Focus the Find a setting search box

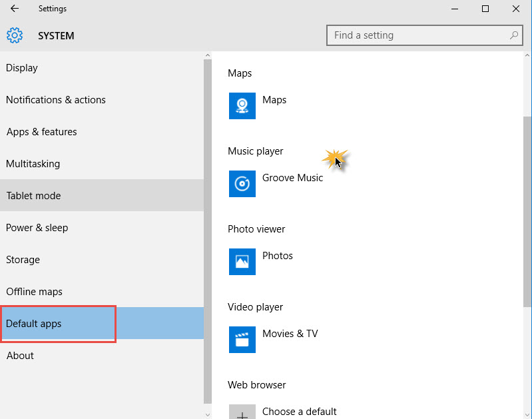(x=424, y=35)
